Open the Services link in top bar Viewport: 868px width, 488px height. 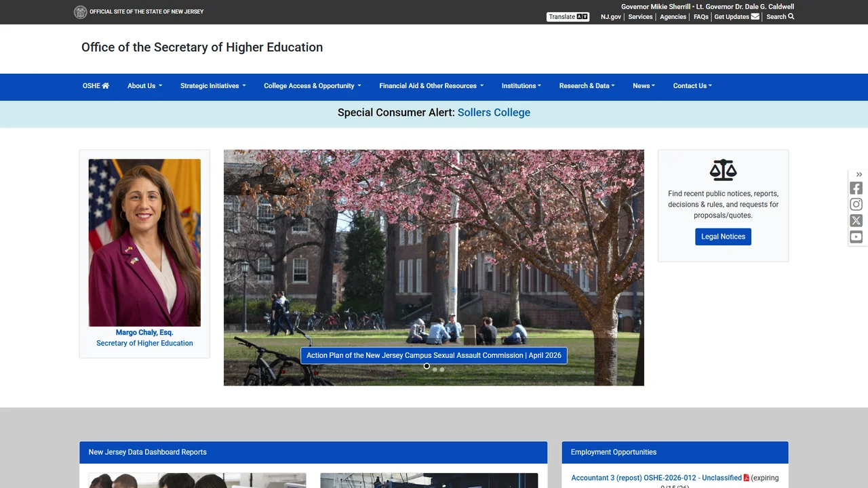click(x=640, y=17)
